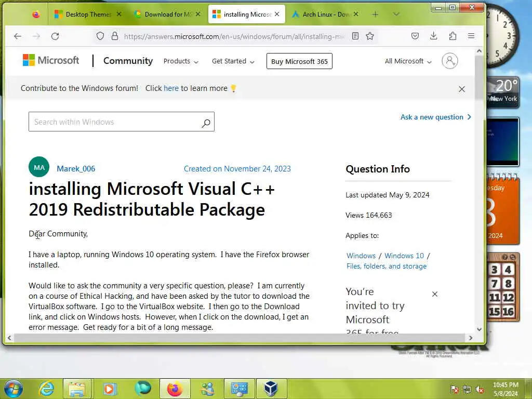Click the orange calendar desktop gadget
Screen dimensions: 532x399
[x=503, y=209]
